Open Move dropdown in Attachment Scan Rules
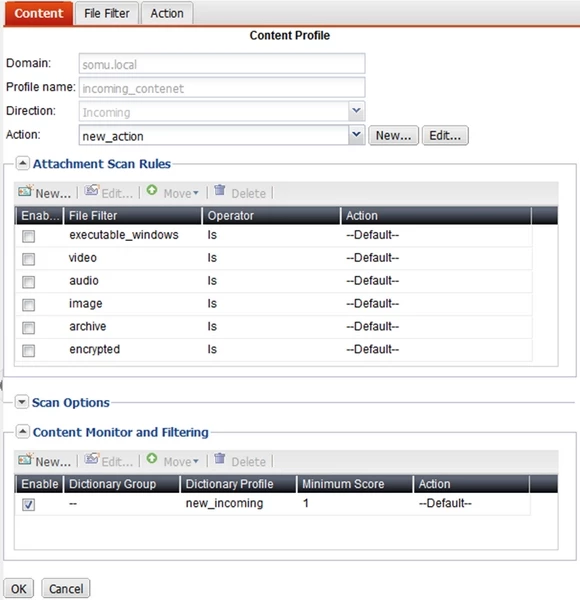Image resolution: width=580 pixels, height=600 pixels. pyautogui.click(x=181, y=193)
